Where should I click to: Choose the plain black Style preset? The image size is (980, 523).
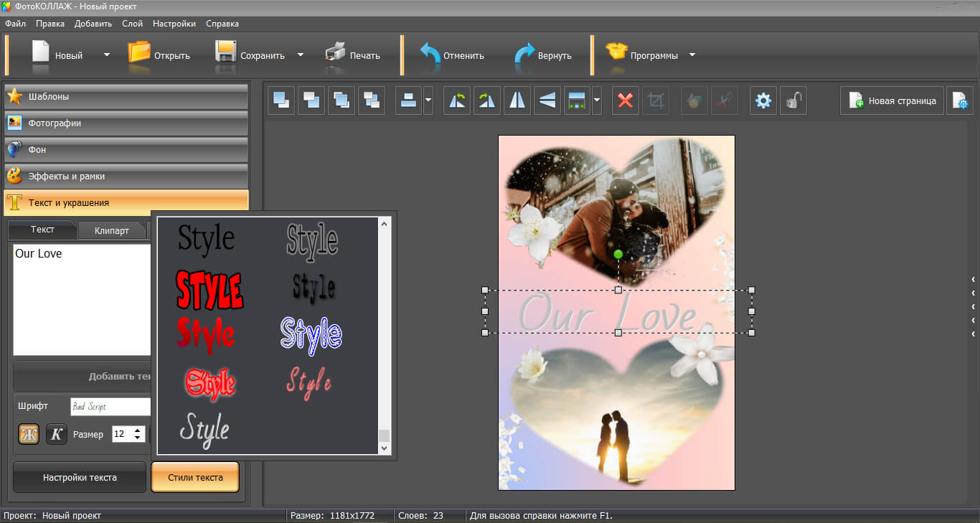tap(206, 239)
